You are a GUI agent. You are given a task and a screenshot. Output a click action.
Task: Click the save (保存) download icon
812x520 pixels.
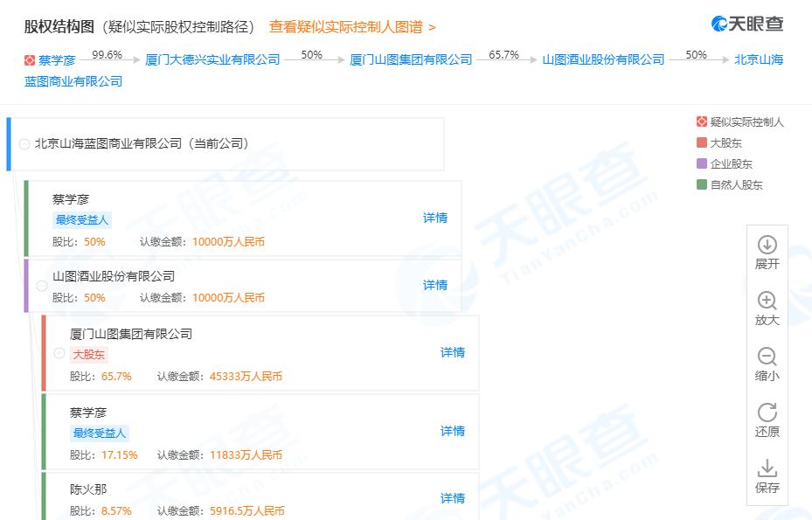pos(767,468)
